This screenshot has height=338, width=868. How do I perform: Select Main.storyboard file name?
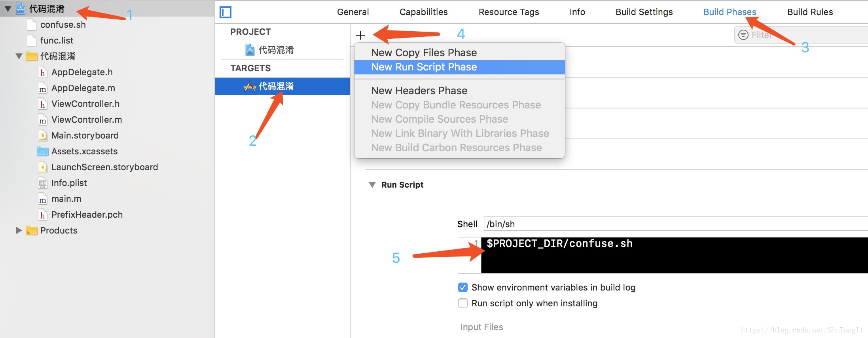pyautogui.click(x=85, y=135)
